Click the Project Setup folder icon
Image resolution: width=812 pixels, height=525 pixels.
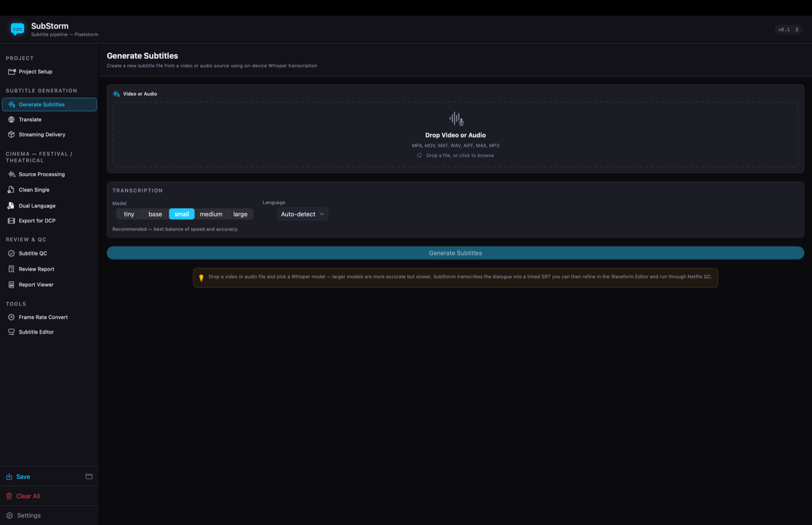tap(12, 72)
